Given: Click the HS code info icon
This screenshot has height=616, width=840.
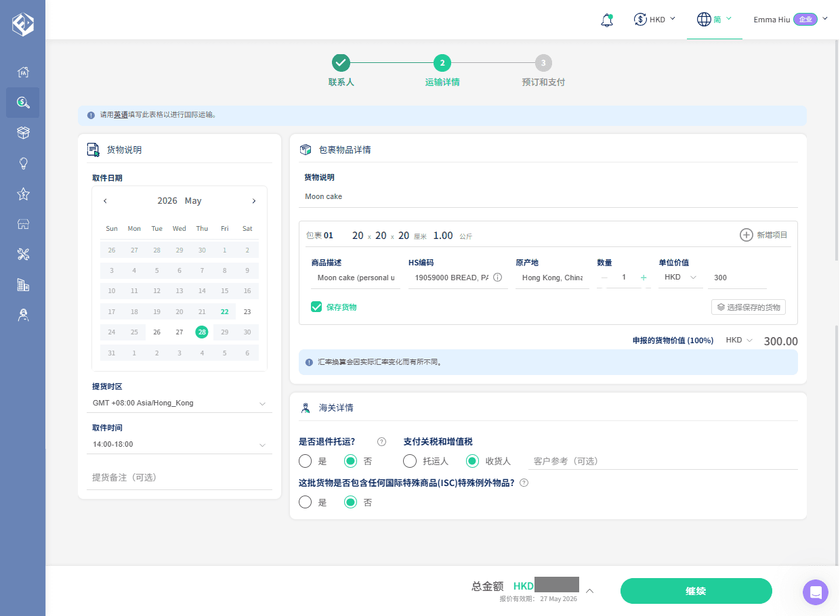Looking at the screenshot, I should [497, 278].
